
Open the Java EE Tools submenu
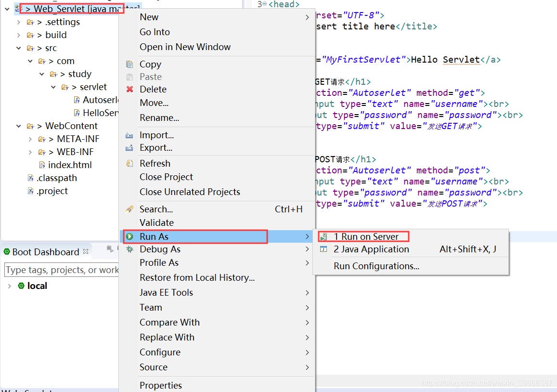pos(217,292)
